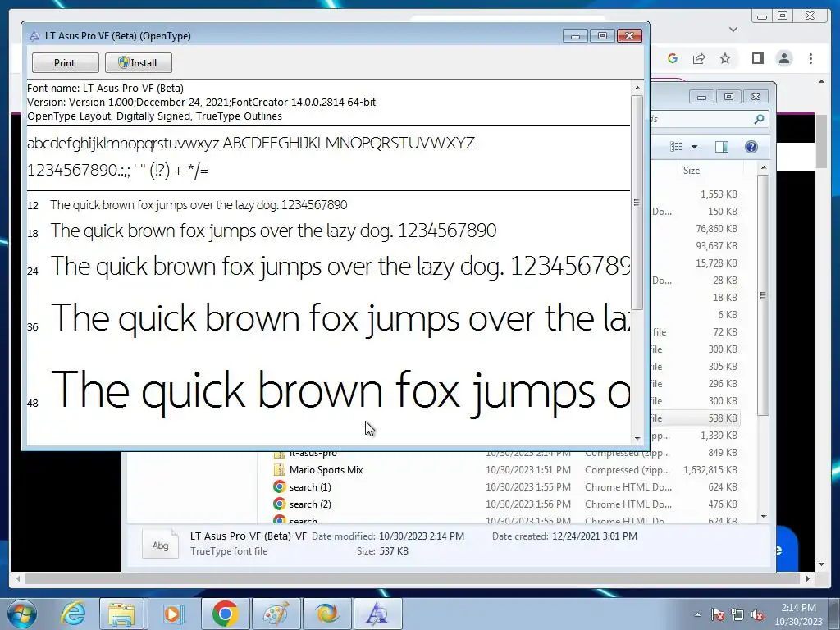The image size is (840, 630).
Task: Toggle the preview pane icon in Explorer
Action: (x=722, y=147)
